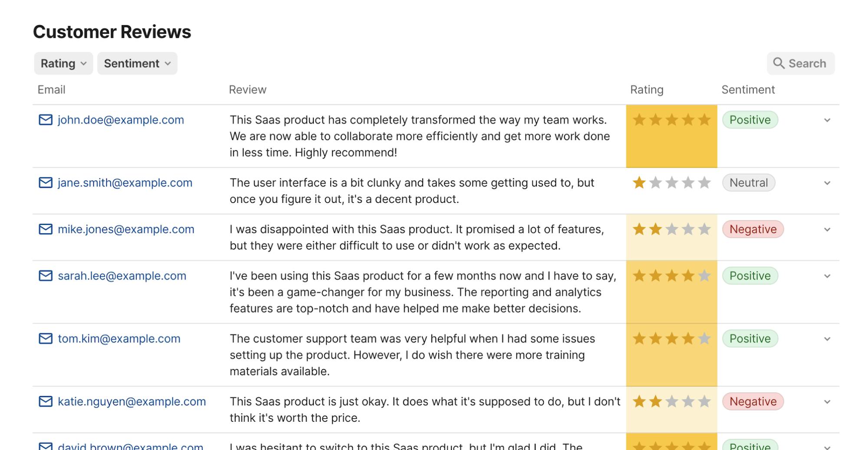
Task: Click the Search input field
Action: click(801, 63)
